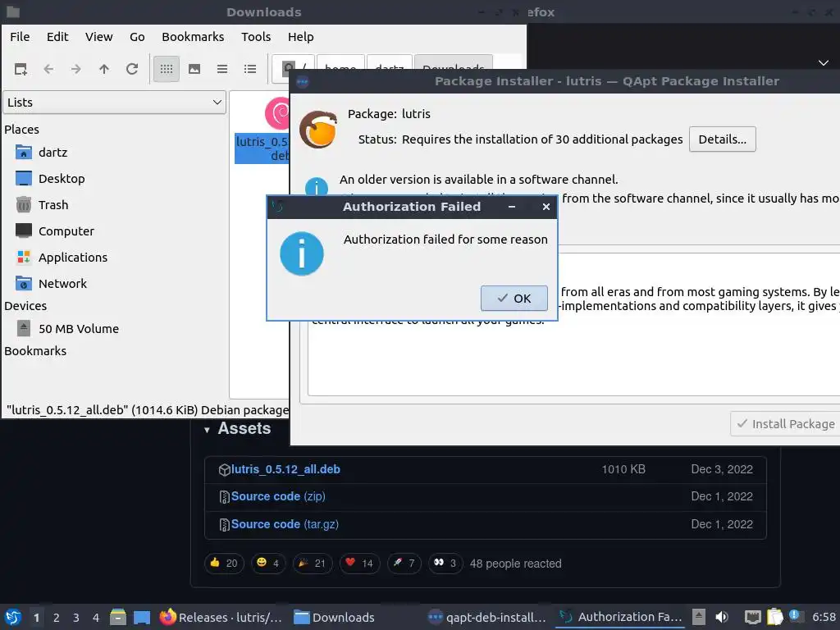Click eject icon beside 50 MB Volume
The width and height of the screenshot is (840, 630).
(24, 328)
